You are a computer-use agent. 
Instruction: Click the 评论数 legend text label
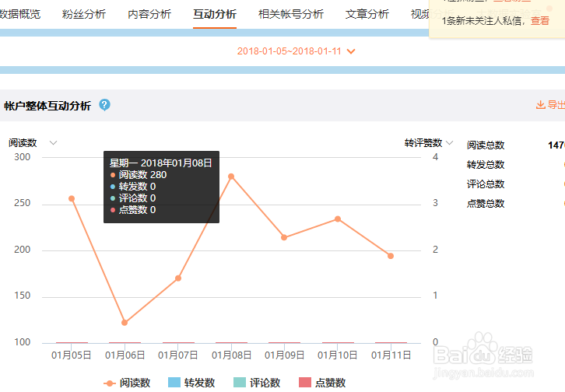(x=265, y=383)
